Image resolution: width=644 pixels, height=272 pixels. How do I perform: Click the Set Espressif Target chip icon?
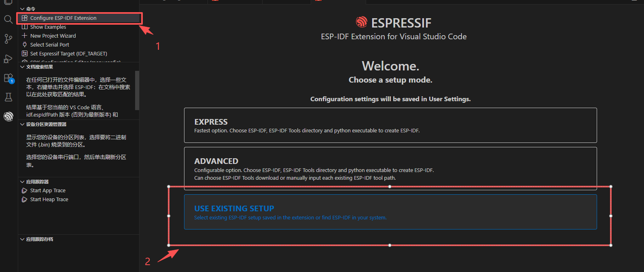[25, 53]
